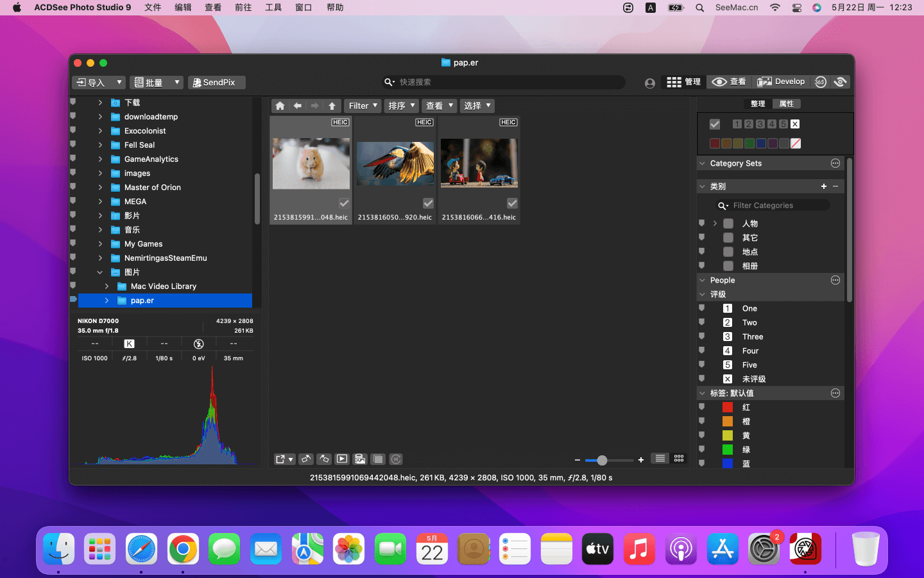The height and width of the screenshot is (578, 924).
Task: Click the SendPix button
Action: [216, 82]
